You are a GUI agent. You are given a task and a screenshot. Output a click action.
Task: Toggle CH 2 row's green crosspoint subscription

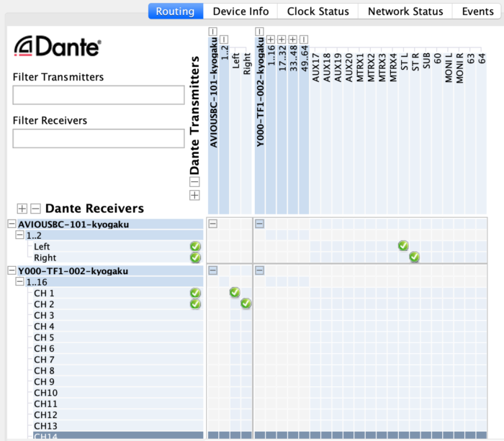pyautogui.click(x=246, y=304)
